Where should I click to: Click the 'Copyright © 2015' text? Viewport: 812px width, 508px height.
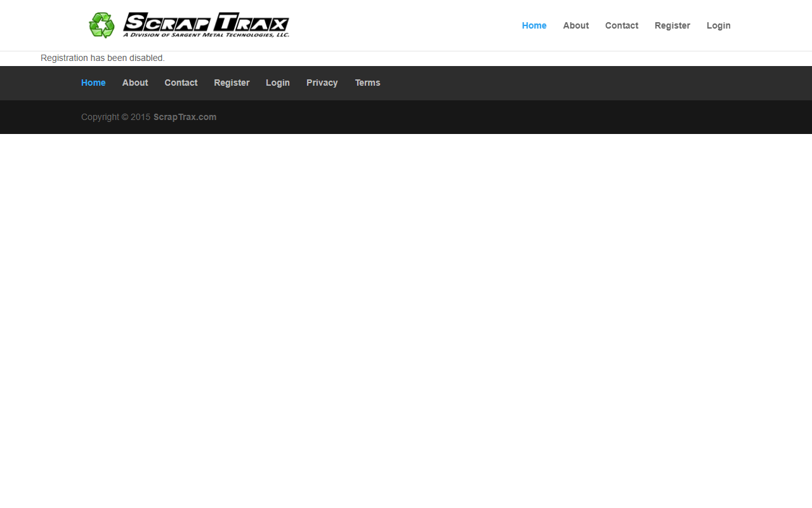[x=116, y=117]
